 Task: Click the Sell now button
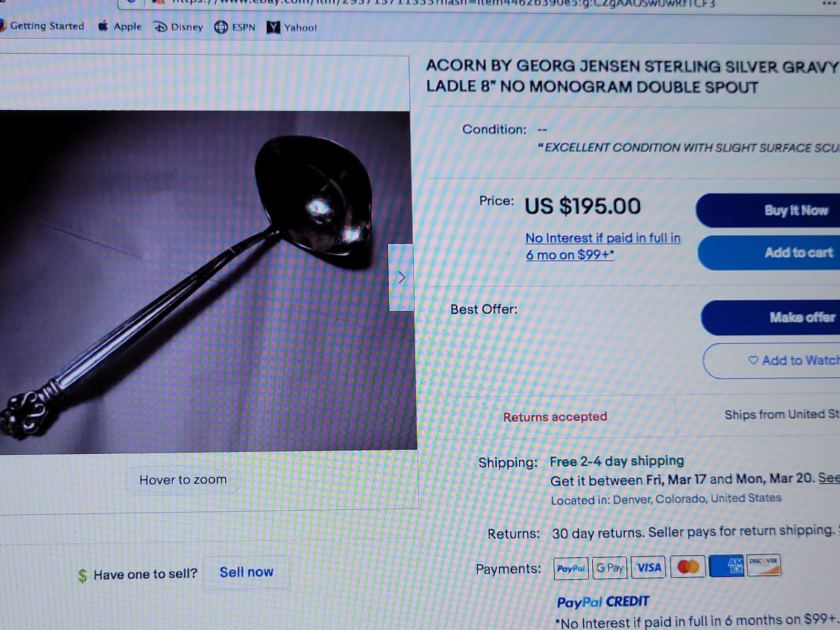pos(246,572)
